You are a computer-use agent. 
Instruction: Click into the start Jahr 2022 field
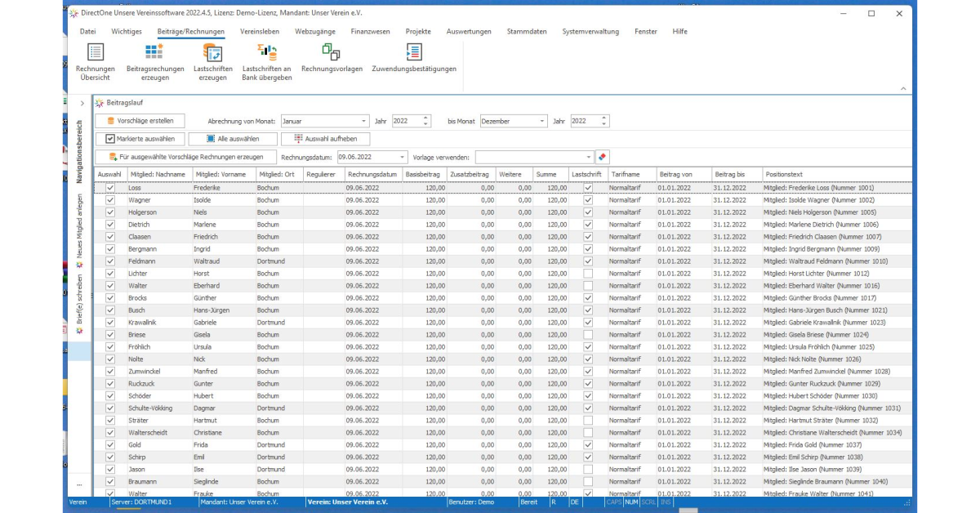pyautogui.click(x=406, y=121)
